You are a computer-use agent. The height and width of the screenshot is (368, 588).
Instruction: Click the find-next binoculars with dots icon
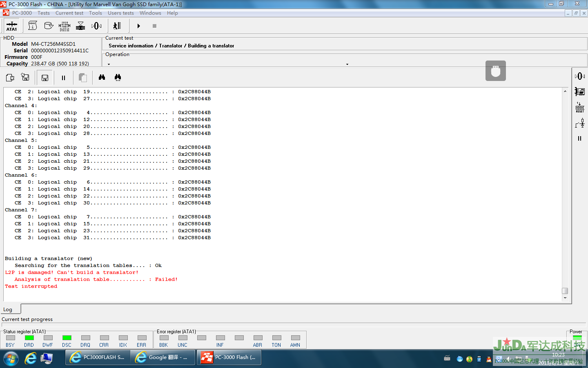[x=118, y=77]
